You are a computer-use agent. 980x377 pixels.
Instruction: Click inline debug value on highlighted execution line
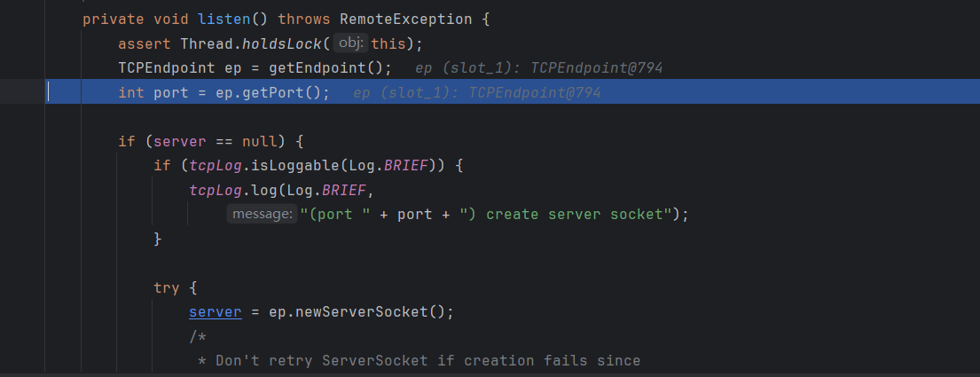pyautogui.click(x=476, y=93)
